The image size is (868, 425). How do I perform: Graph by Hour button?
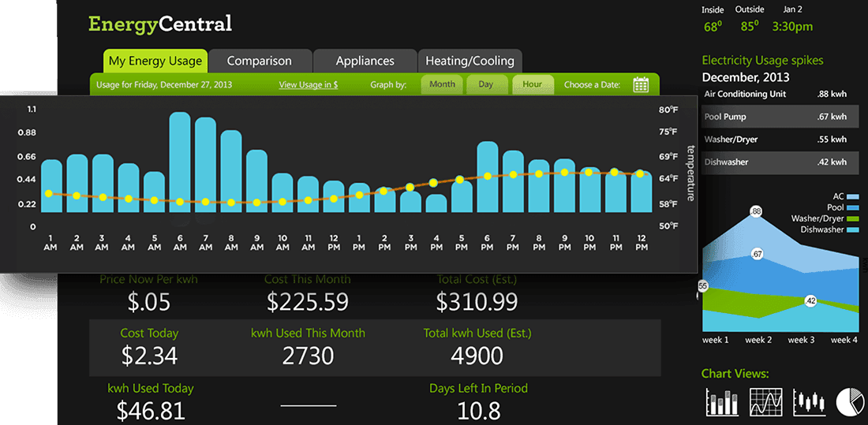(532, 84)
